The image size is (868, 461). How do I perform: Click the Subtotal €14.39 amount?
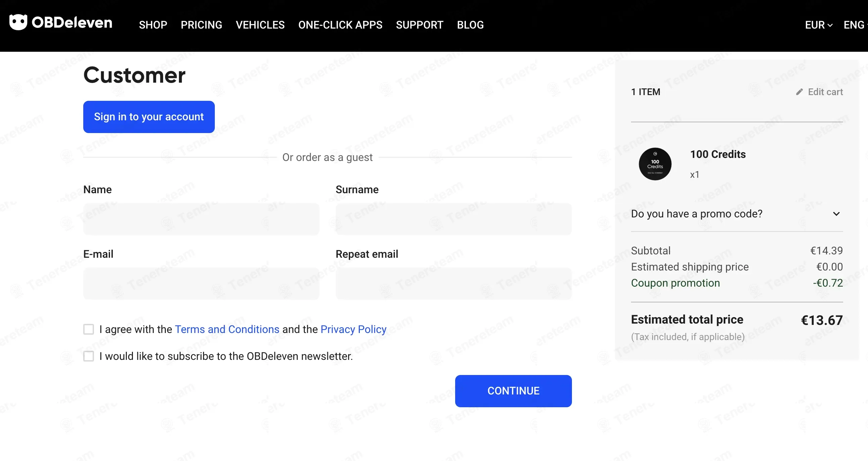827,251
